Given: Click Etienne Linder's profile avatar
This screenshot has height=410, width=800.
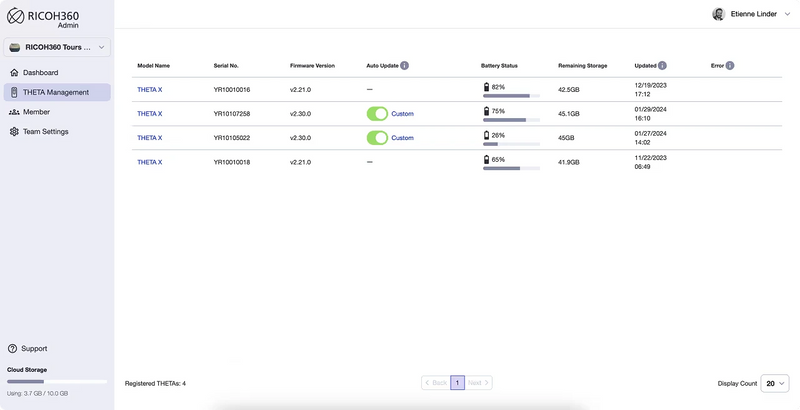Looking at the screenshot, I should click(x=718, y=14).
